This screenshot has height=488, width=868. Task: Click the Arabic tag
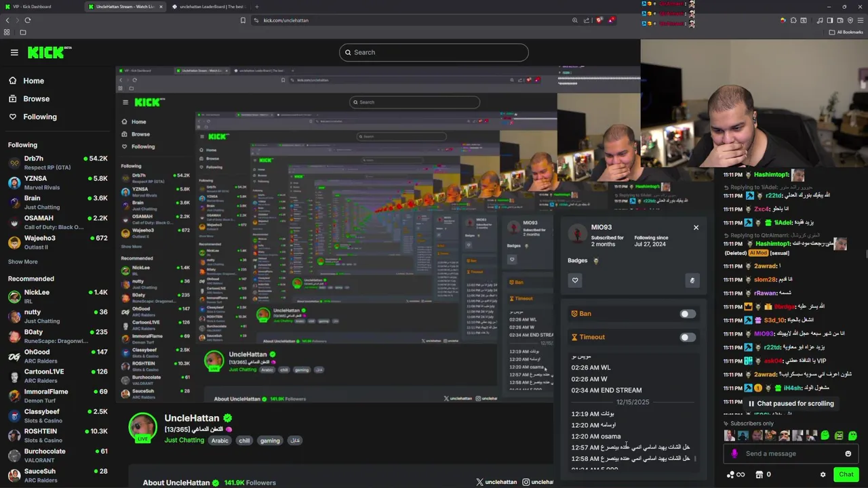click(220, 441)
